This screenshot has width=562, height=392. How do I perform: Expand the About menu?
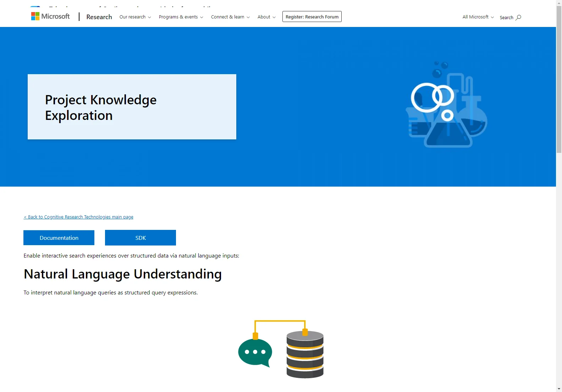tap(266, 17)
